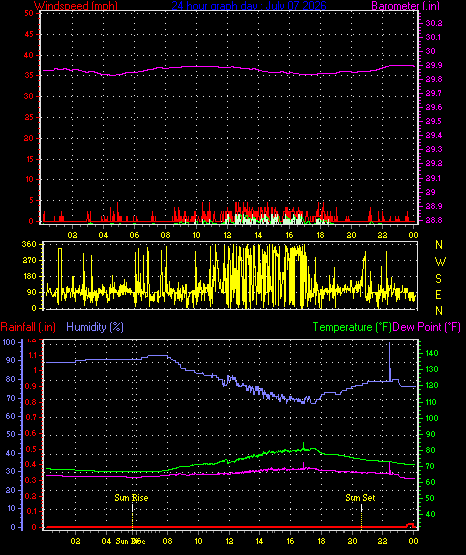
Task: Click the 'Windspeed (mph)' axis title
Action: pyautogui.click(x=75, y=6)
